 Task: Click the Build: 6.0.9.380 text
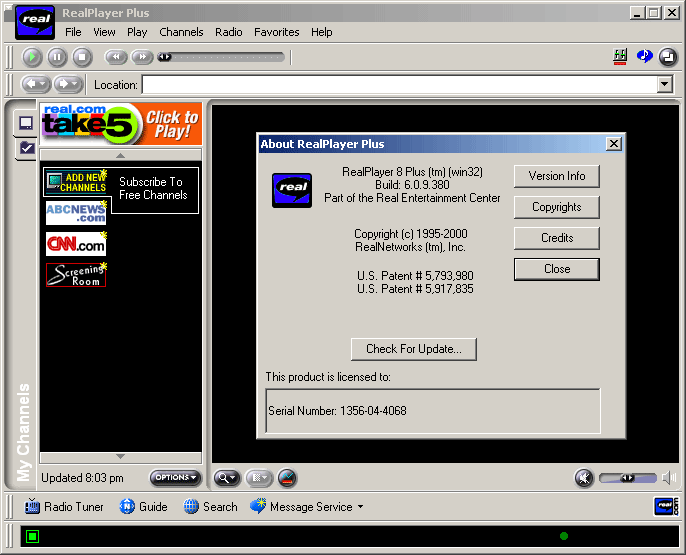[412, 185]
